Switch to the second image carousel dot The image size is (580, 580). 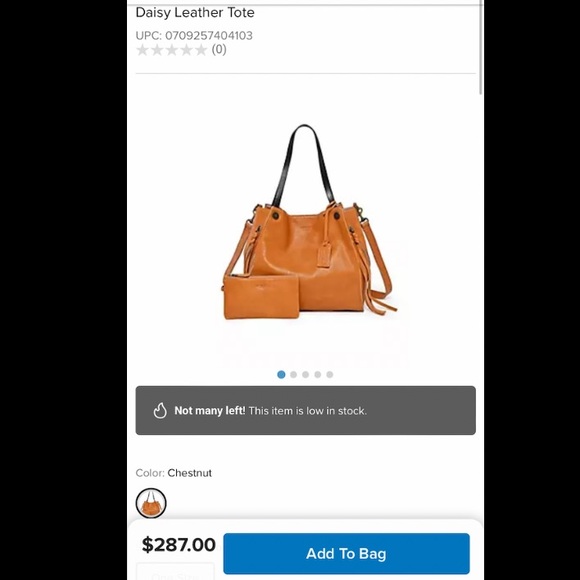click(x=293, y=375)
